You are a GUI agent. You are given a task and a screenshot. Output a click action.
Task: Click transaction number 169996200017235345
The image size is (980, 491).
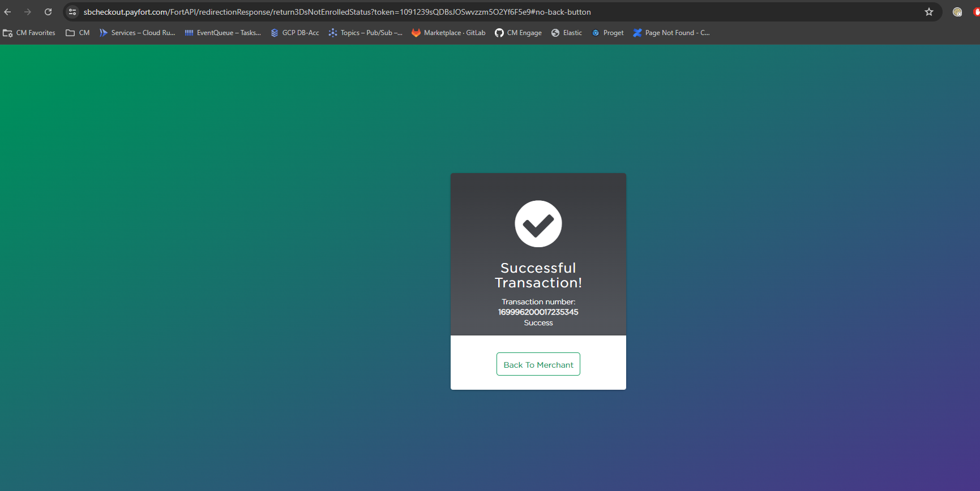pyautogui.click(x=538, y=312)
